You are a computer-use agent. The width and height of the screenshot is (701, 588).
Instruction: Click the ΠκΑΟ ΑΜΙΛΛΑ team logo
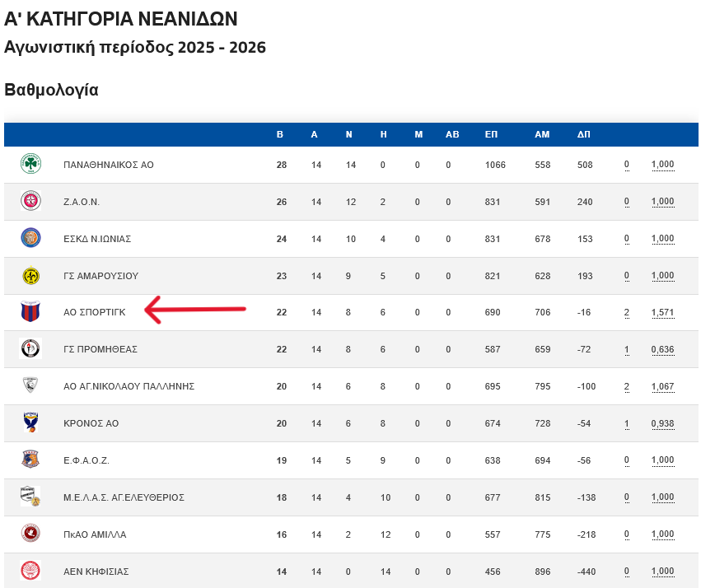(x=30, y=534)
